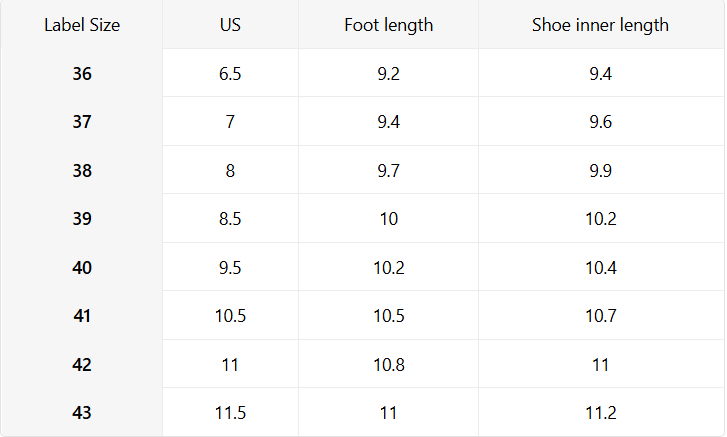
Task: Click label size 36 cell
Action: click(82, 73)
